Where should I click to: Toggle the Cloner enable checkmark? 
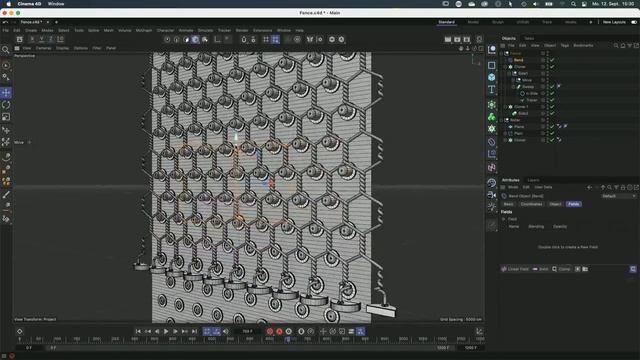point(552,67)
